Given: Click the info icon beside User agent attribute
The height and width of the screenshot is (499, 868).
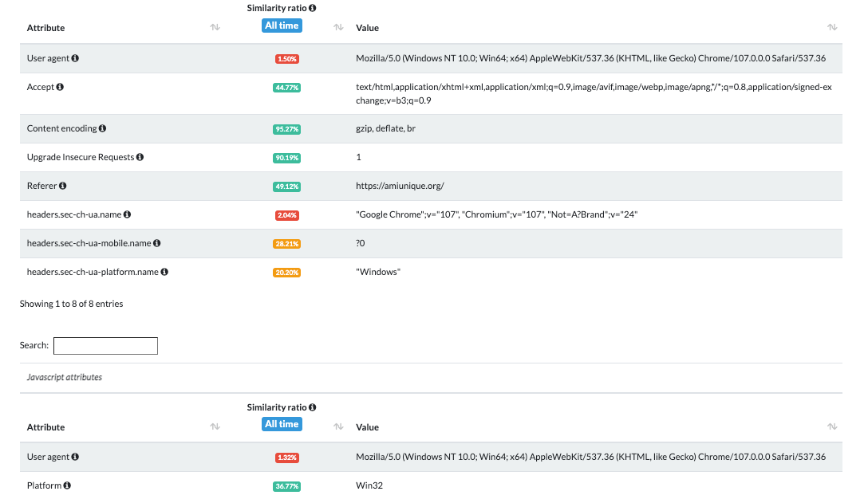Looking at the screenshot, I should click(77, 57).
